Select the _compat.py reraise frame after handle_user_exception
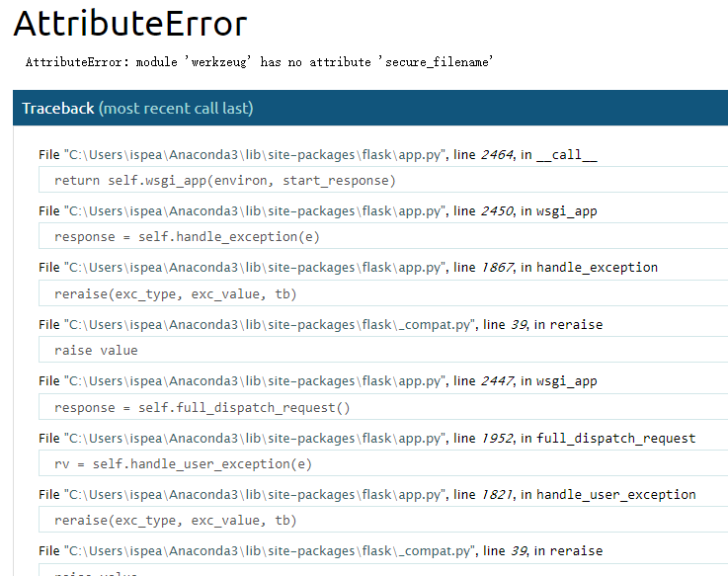Image resolution: width=728 pixels, height=576 pixels. 320,550
